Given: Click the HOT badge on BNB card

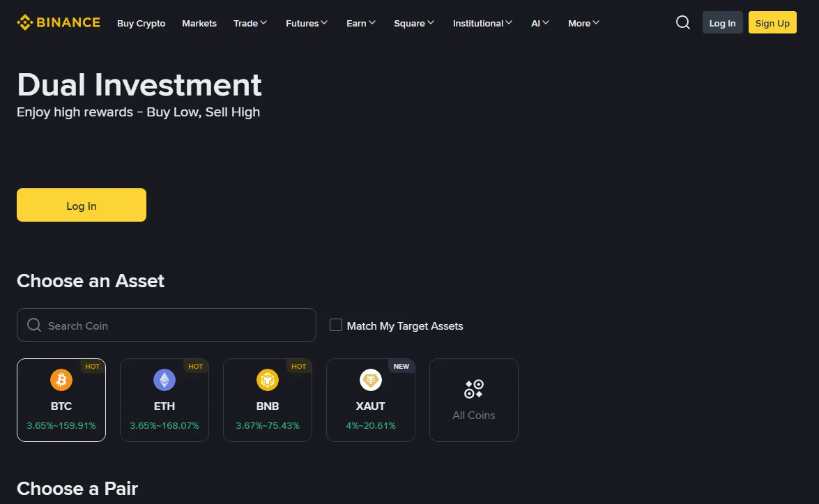Looking at the screenshot, I should click(299, 366).
